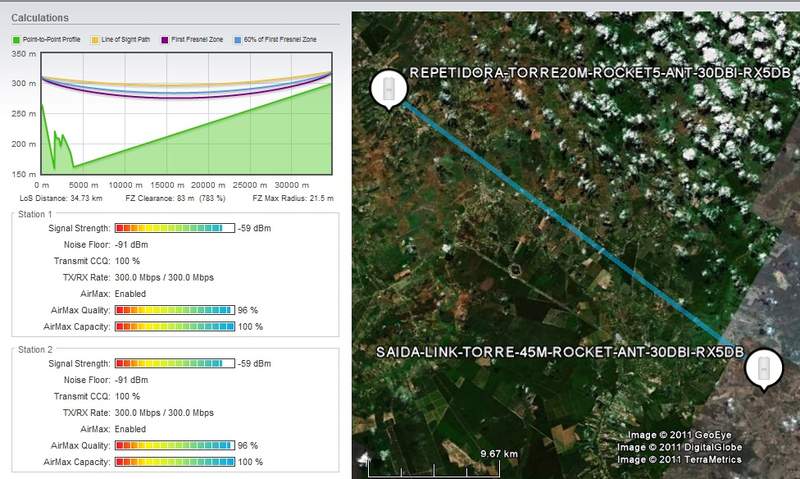The image size is (800, 479).
Task: Click the yellow Line of Sight Path legend swatch
Action: pyautogui.click(x=95, y=40)
